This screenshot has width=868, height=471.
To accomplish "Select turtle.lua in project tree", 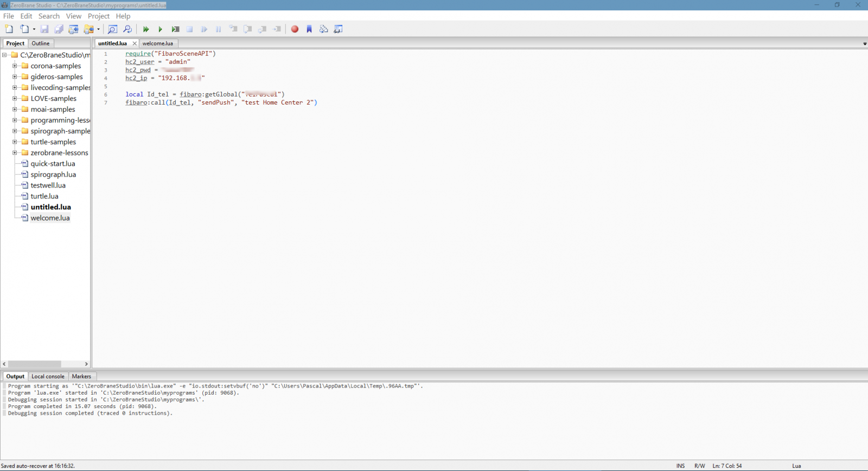I will [x=44, y=196].
